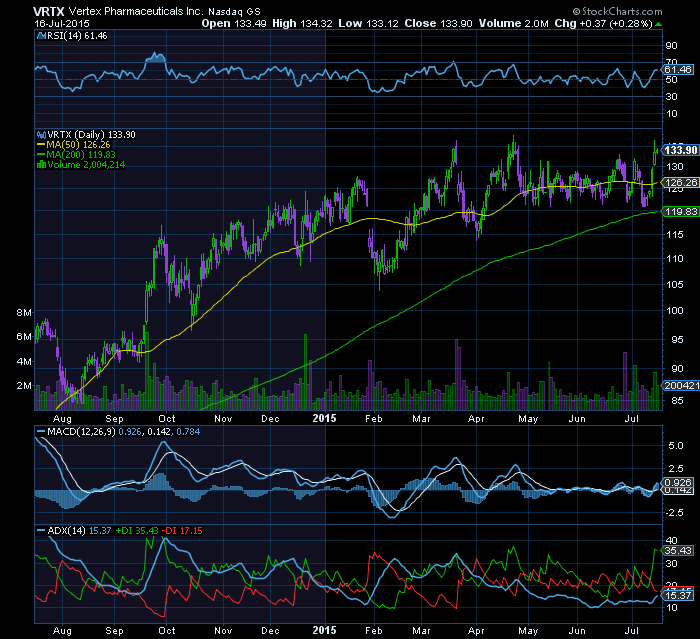Click the date 16-Jul-2015

62,24
